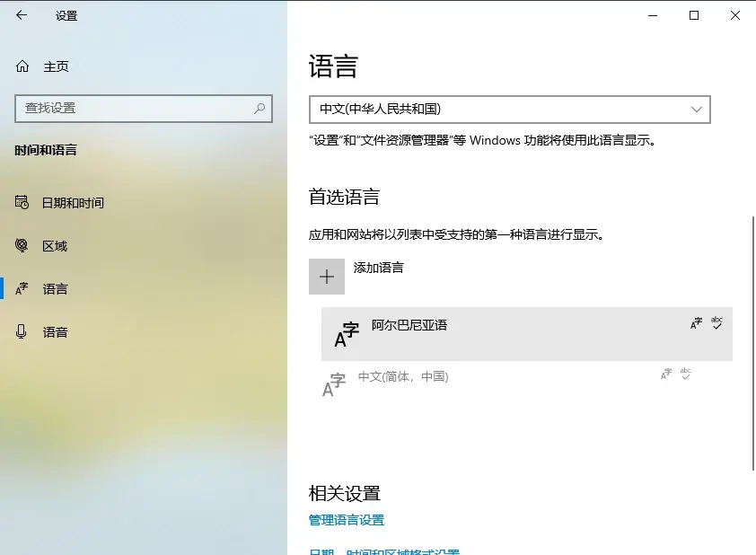Screen dimensions: 756x555
Task: Click the chevron on the 中文(中华人民共和国) selector
Action: [697, 109]
